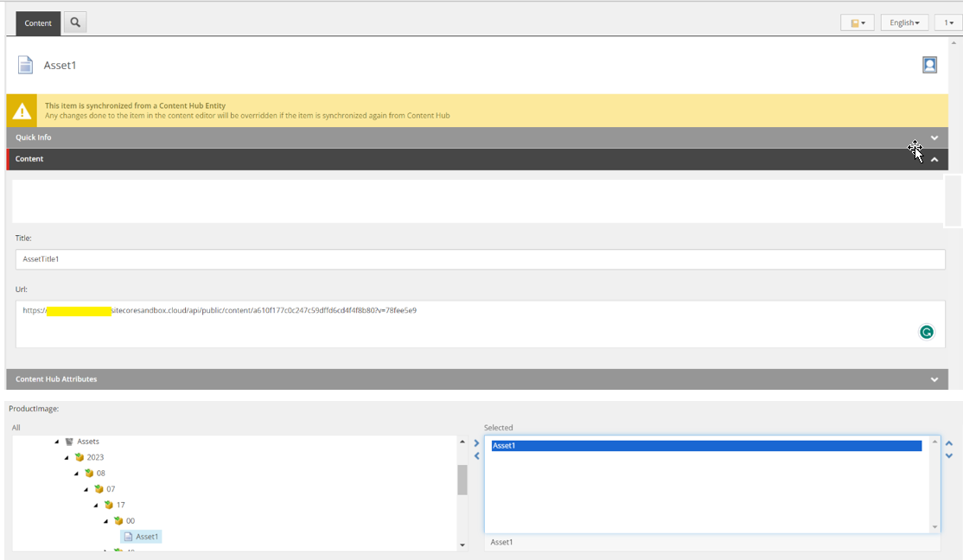Click the search magnifier icon
This screenshot has width=963, height=560.
coord(75,22)
